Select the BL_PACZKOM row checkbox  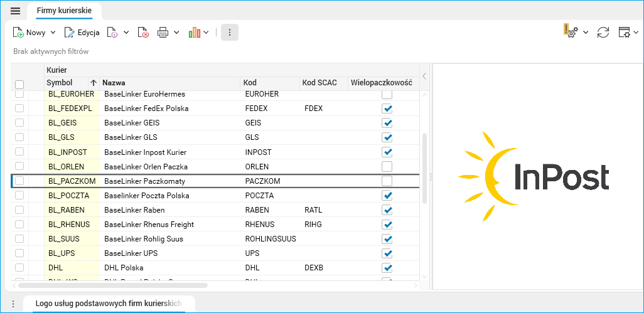click(19, 181)
